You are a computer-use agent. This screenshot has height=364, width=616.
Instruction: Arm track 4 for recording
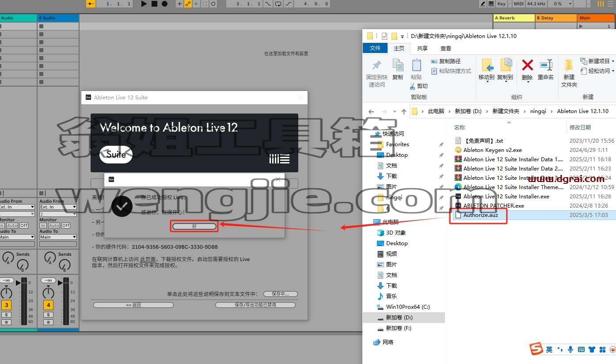[x=48, y=322]
